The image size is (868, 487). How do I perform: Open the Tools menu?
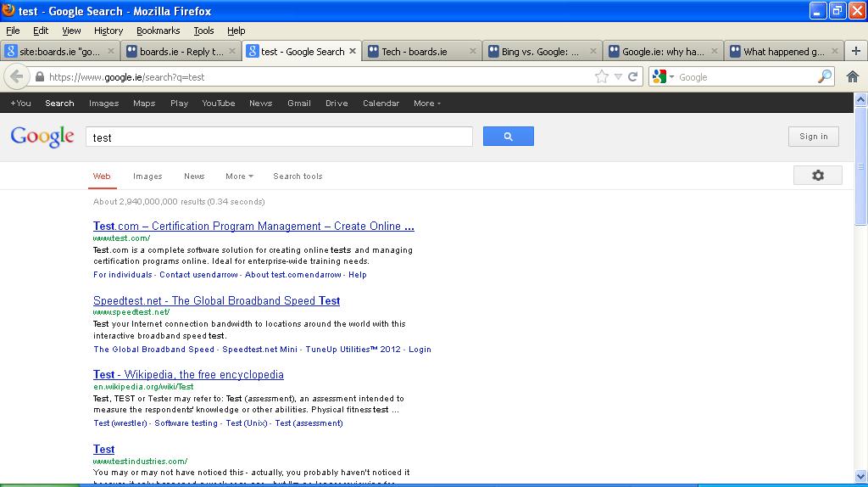click(203, 31)
